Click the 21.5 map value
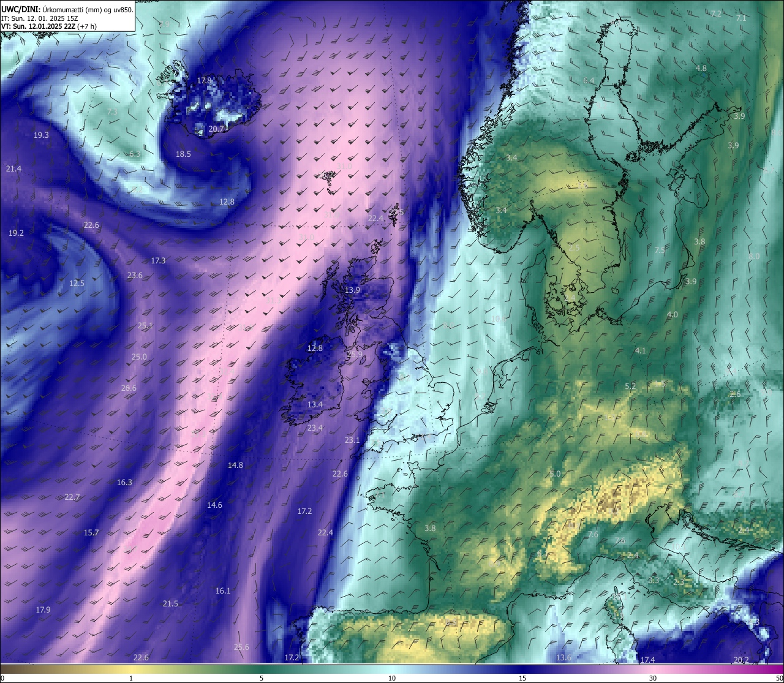The image size is (784, 683). coord(170,604)
